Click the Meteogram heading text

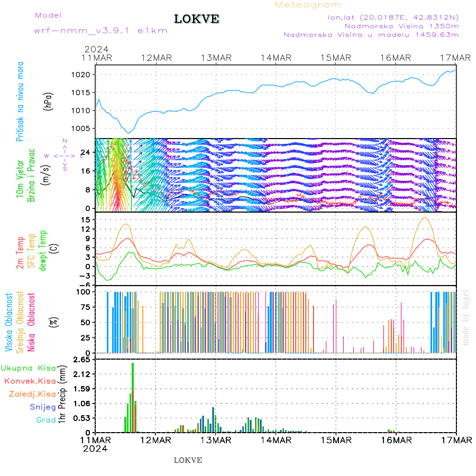pyautogui.click(x=308, y=5)
